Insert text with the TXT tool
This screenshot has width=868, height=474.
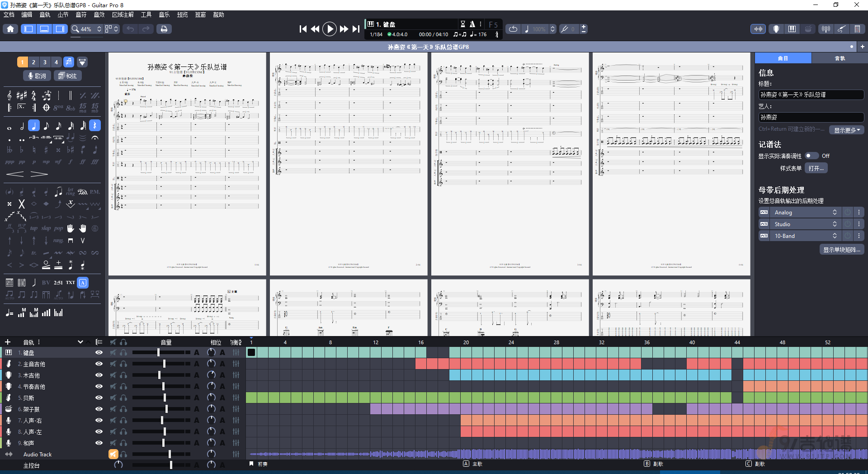[71, 283]
